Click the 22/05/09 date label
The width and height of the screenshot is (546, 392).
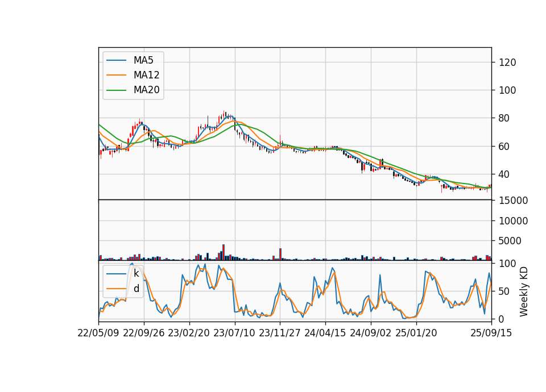[x=98, y=333]
